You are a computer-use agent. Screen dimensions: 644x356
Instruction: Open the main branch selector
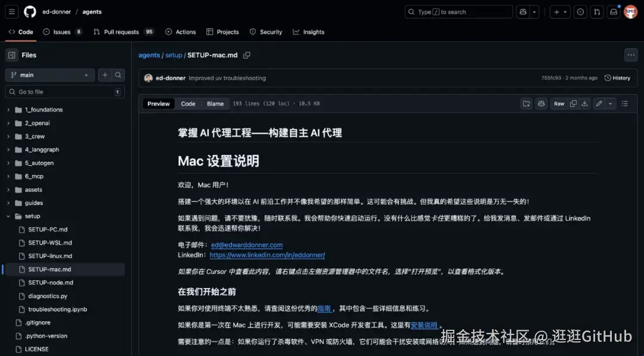point(49,75)
